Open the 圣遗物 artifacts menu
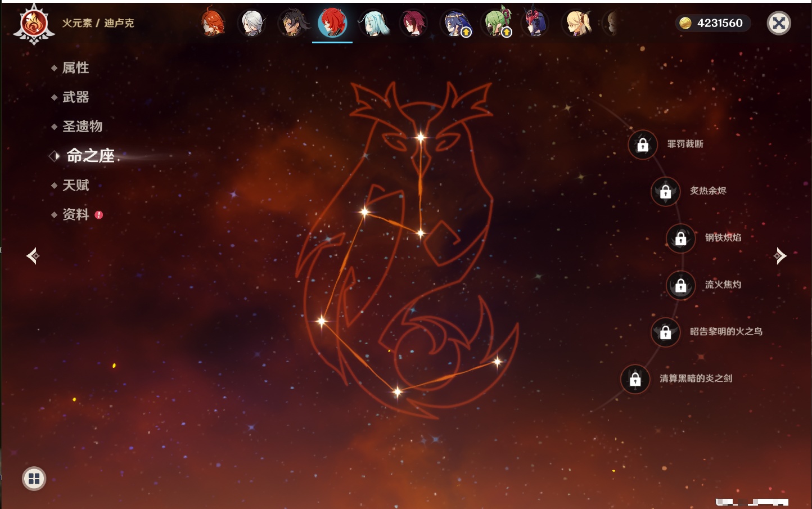 [x=82, y=127]
